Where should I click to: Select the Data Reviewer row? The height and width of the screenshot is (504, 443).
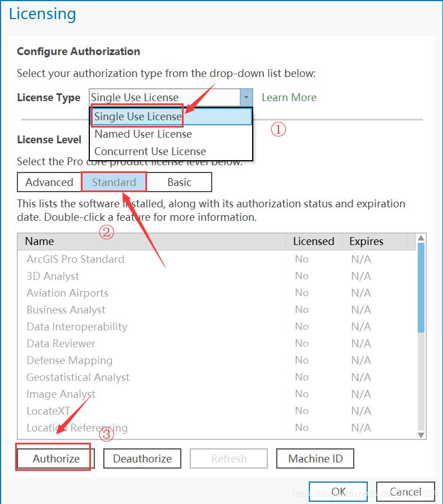(217, 343)
